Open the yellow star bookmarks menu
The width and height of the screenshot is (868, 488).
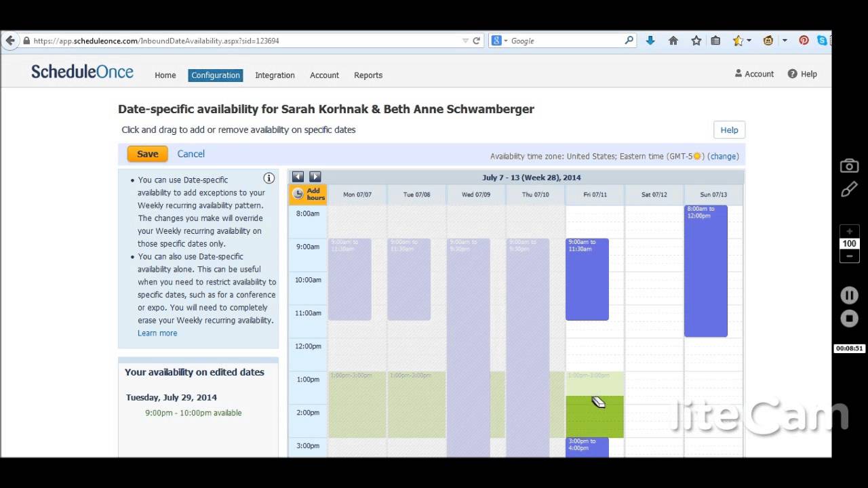[738, 41]
